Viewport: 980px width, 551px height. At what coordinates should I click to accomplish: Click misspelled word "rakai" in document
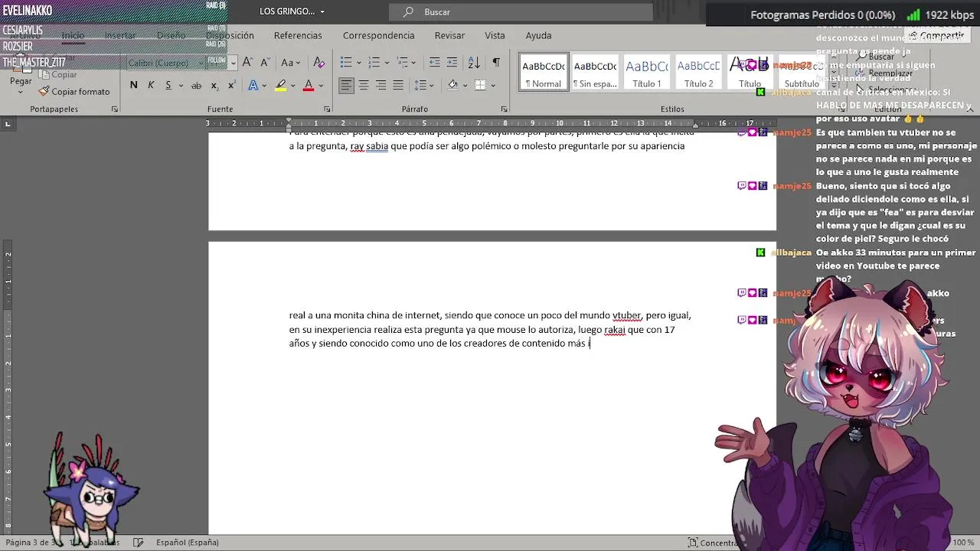614,330
